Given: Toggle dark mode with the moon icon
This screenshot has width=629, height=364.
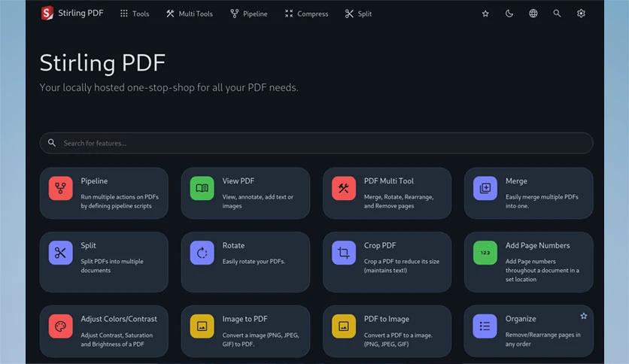Looking at the screenshot, I should click(509, 14).
